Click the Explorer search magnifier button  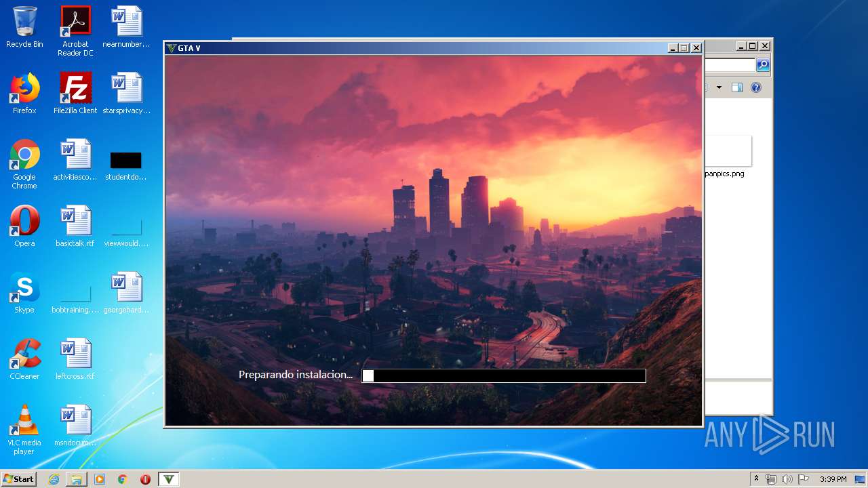click(x=763, y=65)
